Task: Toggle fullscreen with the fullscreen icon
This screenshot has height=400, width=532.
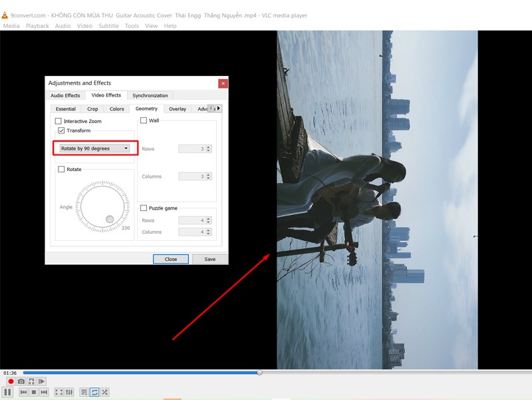Action: pyautogui.click(x=59, y=392)
